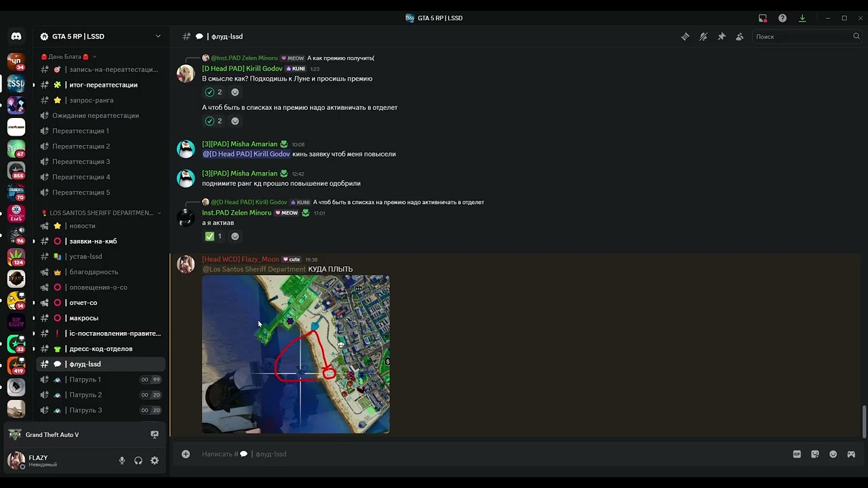Open the server with 419 badge

(16, 365)
